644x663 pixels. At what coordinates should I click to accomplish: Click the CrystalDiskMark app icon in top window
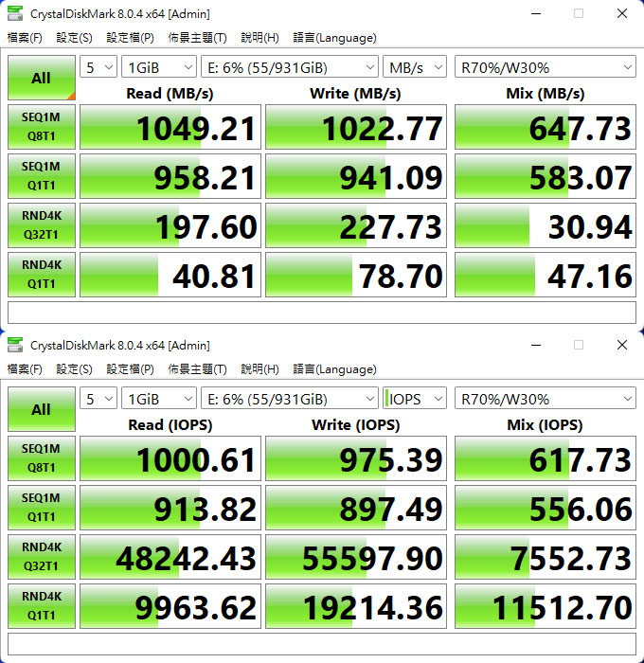tap(15, 13)
